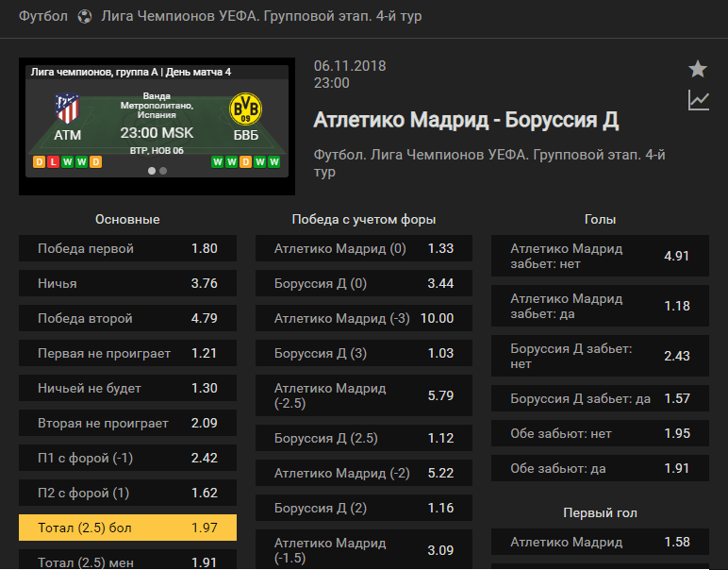Pick Боруссия Д (3) at 1.03
This screenshot has width=728, height=570.
[x=364, y=353]
